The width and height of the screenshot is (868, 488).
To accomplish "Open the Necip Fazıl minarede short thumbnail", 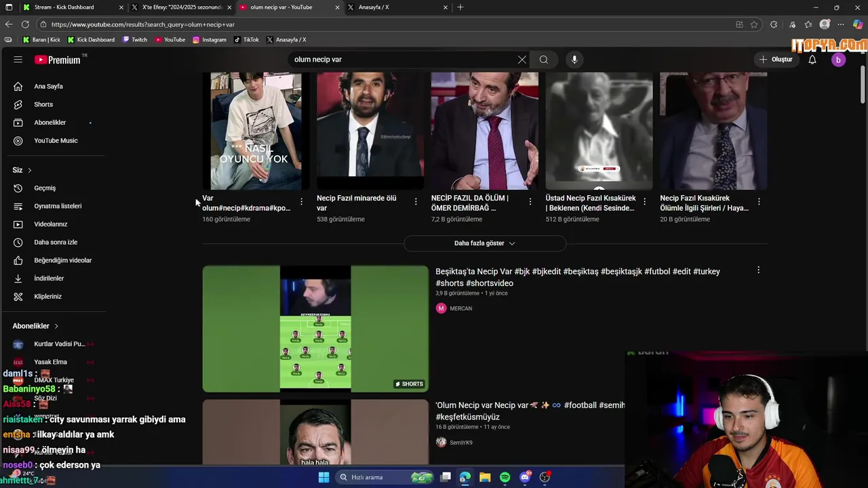I will tap(370, 131).
